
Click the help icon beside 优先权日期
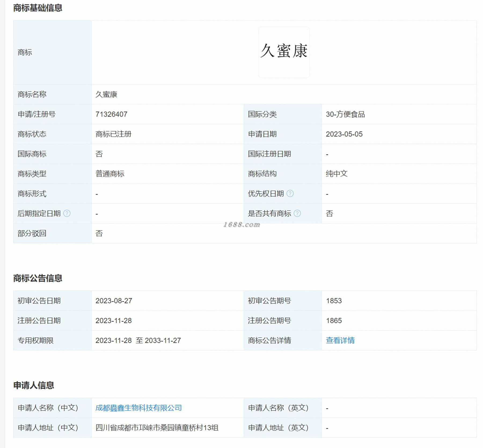pos(290,194)
